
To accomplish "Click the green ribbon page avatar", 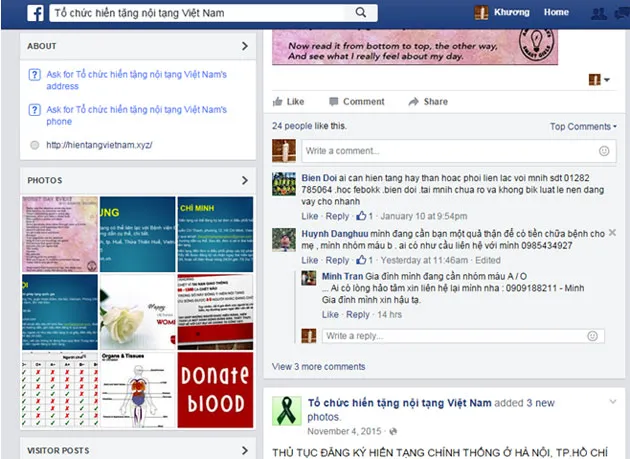I will pyautogui.click(x=286, y=411).
